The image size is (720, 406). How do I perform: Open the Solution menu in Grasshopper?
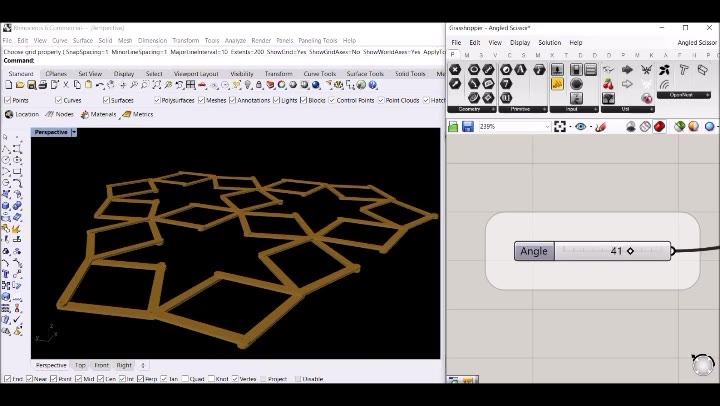(550, 42)
